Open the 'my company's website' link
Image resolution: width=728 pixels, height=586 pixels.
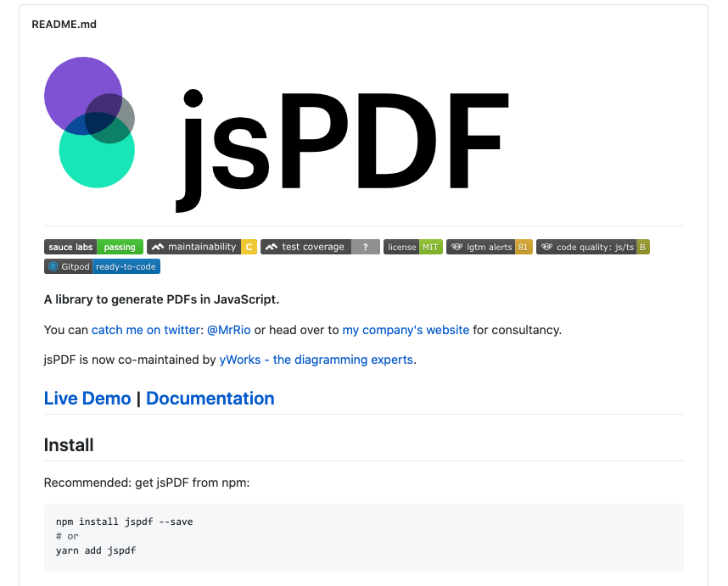pos(406,330)
